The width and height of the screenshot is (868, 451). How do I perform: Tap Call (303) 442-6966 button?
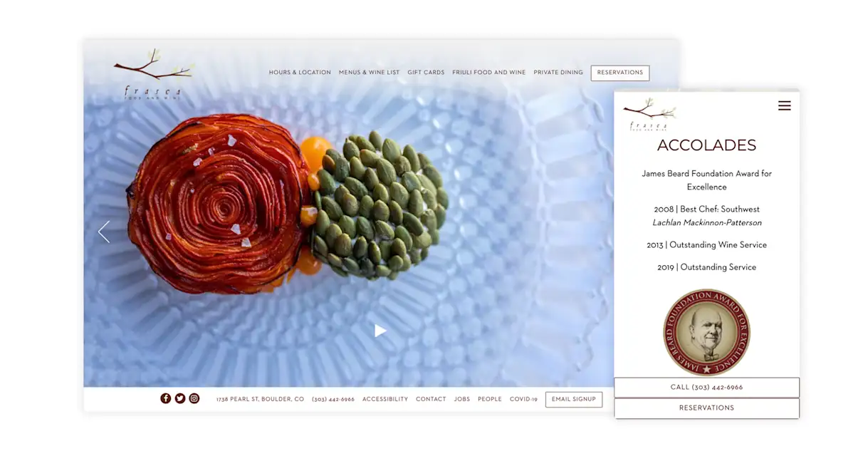click(706, 388)
